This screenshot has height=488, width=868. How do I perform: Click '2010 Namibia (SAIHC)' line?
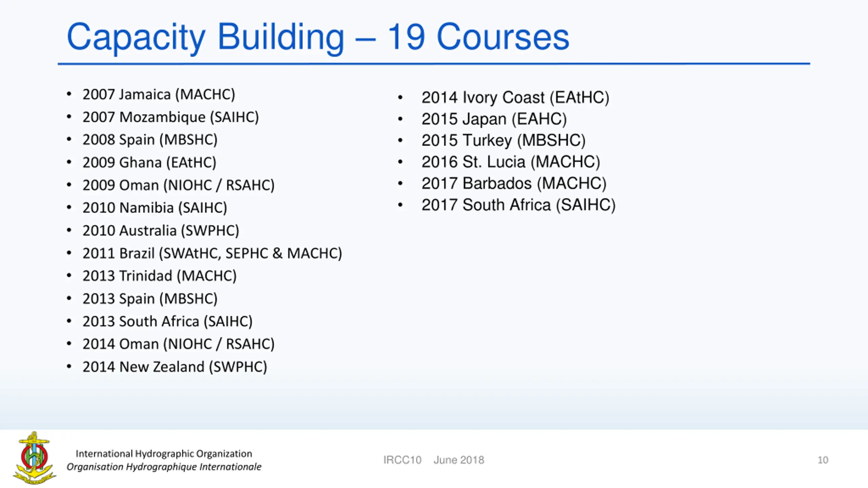155,208
